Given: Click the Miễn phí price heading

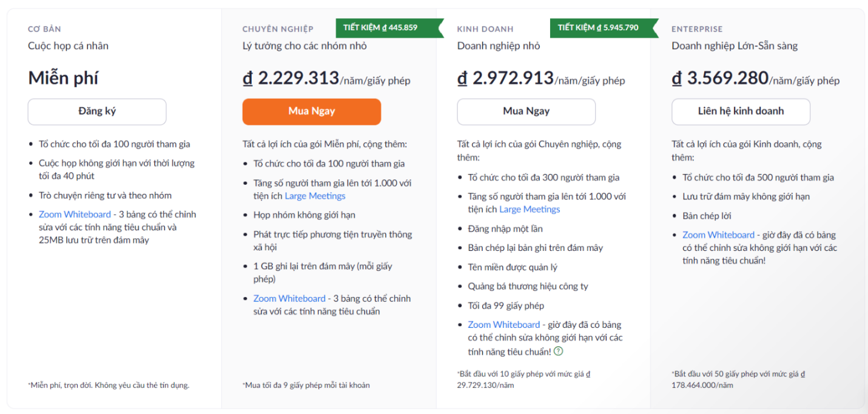Looking at the screenshot, I should (x=63, y=78).
